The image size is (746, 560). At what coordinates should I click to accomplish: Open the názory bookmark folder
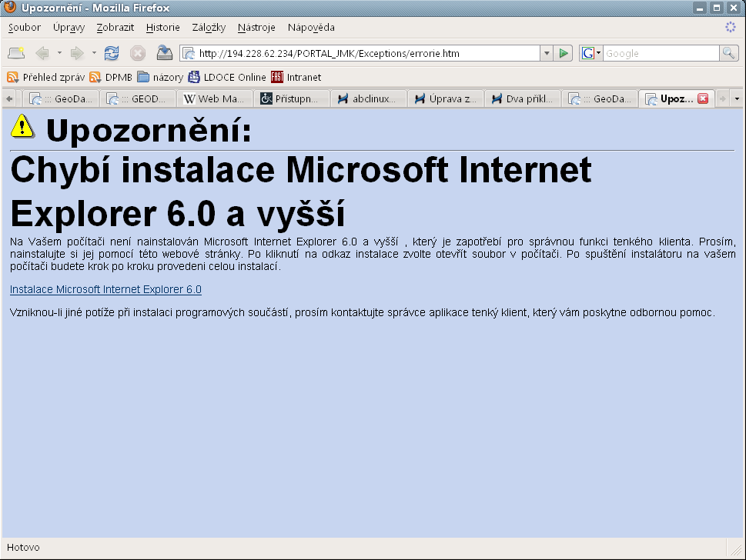click(160, 77)
